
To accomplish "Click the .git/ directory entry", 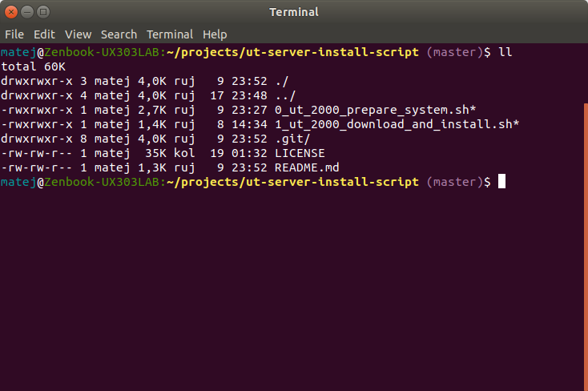I will (291, 139).
